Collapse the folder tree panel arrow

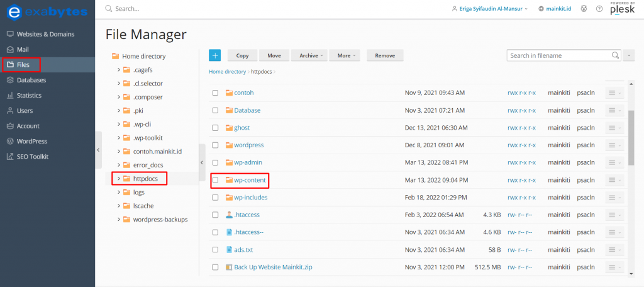coord(202,162)
